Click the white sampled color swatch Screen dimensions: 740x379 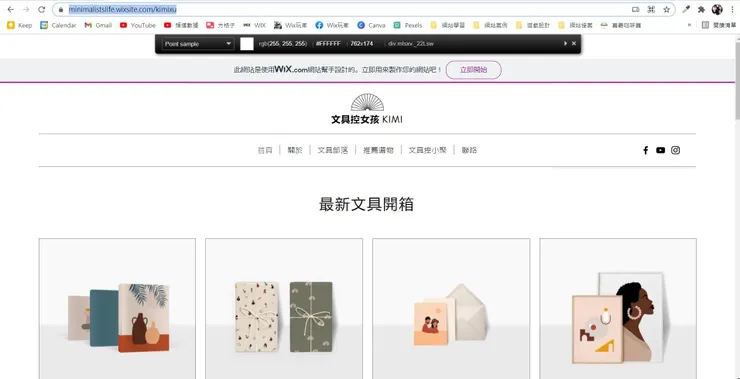click(247, 44)
